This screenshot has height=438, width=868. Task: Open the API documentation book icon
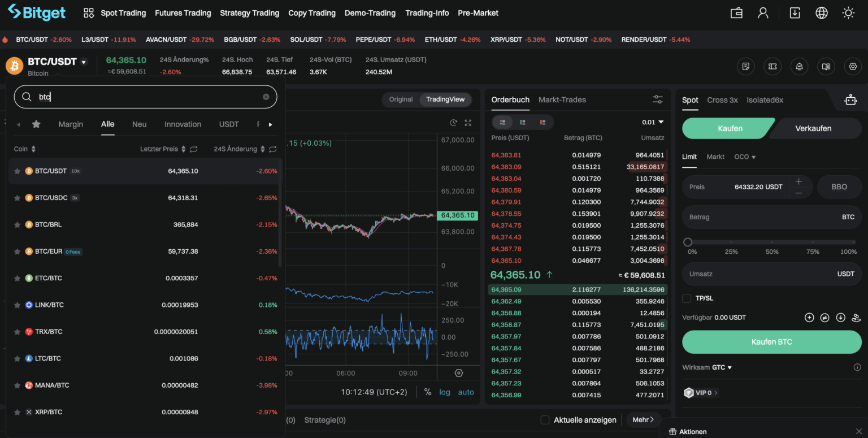tap(826, 66)
